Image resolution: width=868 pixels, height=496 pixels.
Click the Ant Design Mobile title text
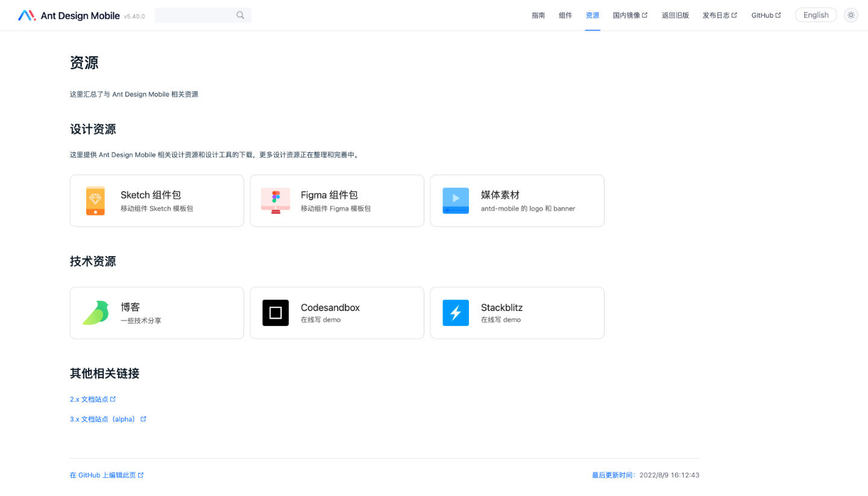tap(80, 16)
